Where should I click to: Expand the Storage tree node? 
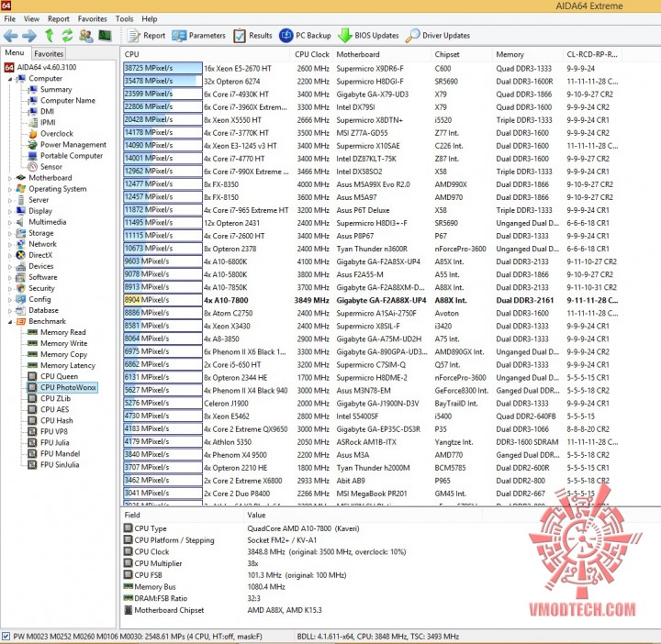(x=10, y=233)
